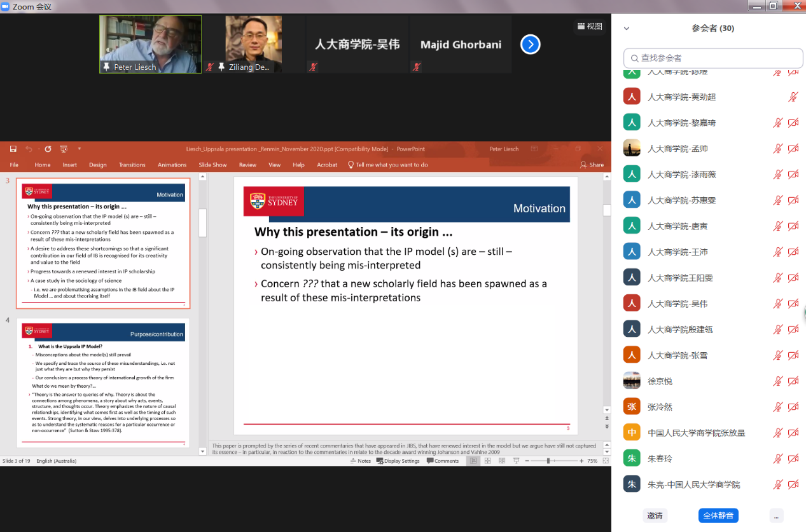The width and height of the screenshot is (806, 532).
Task: Click the Start From Beginning toolbar icon
Action: 64,149
